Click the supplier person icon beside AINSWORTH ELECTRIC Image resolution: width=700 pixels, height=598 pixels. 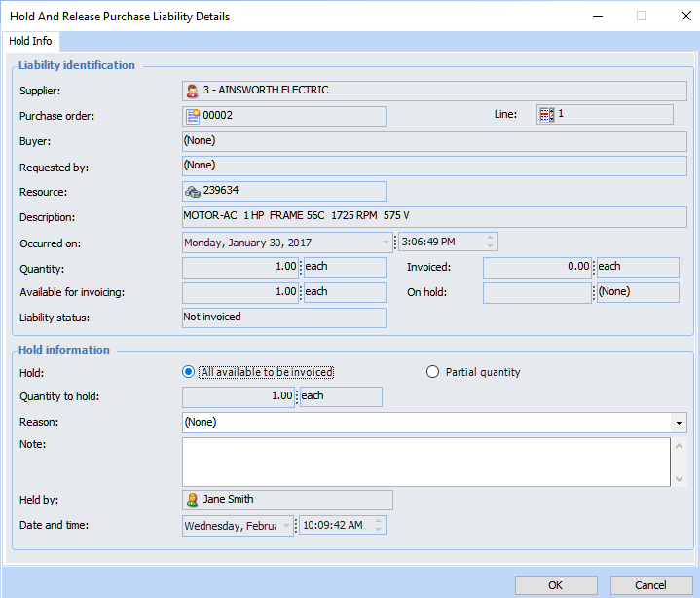pyautogui.click(x=192, y=92)
